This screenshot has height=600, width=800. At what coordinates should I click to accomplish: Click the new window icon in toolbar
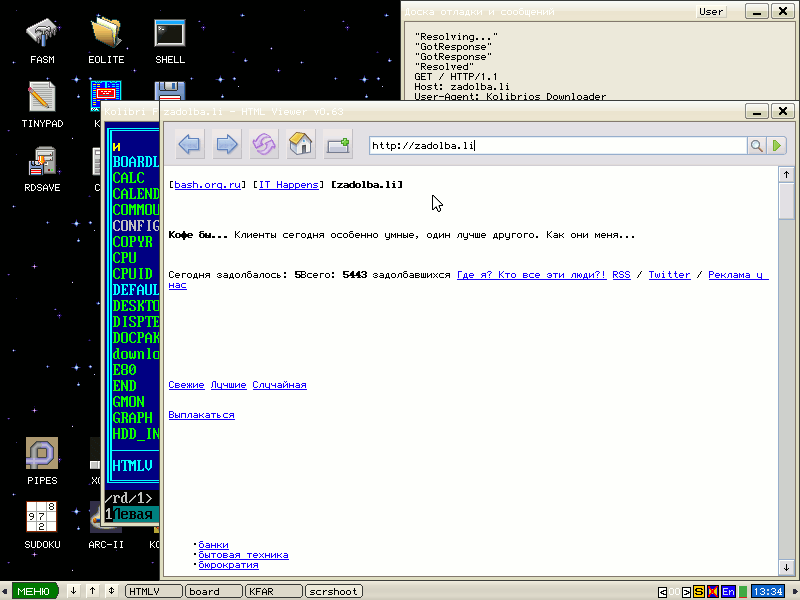[338, 145]
